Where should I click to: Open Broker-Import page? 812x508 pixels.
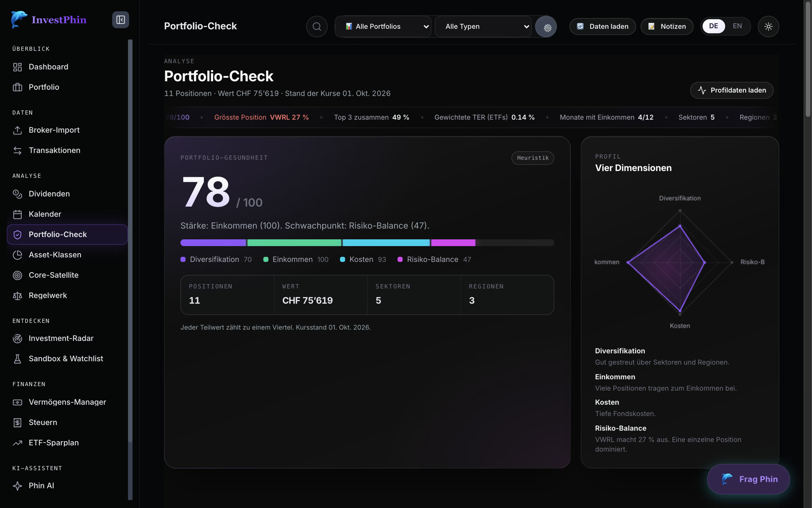coord(67,130)
